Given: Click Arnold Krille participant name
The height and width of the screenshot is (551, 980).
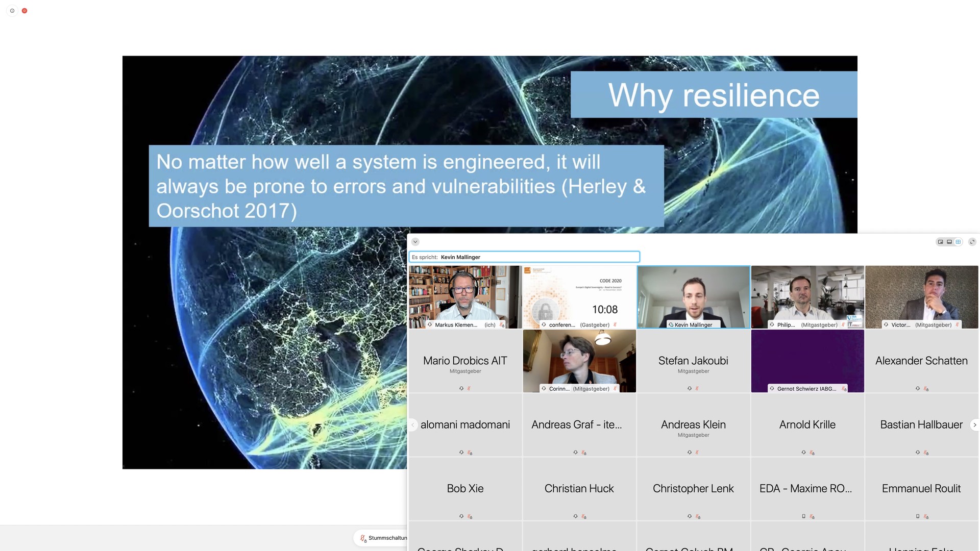Looking at the screenshot, I should [807, 424].
